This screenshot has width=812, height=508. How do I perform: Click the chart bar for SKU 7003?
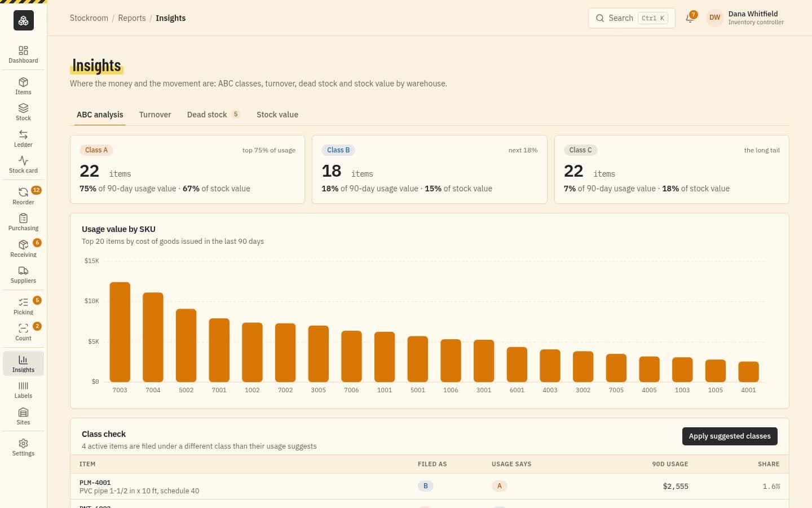pos(120,332)
